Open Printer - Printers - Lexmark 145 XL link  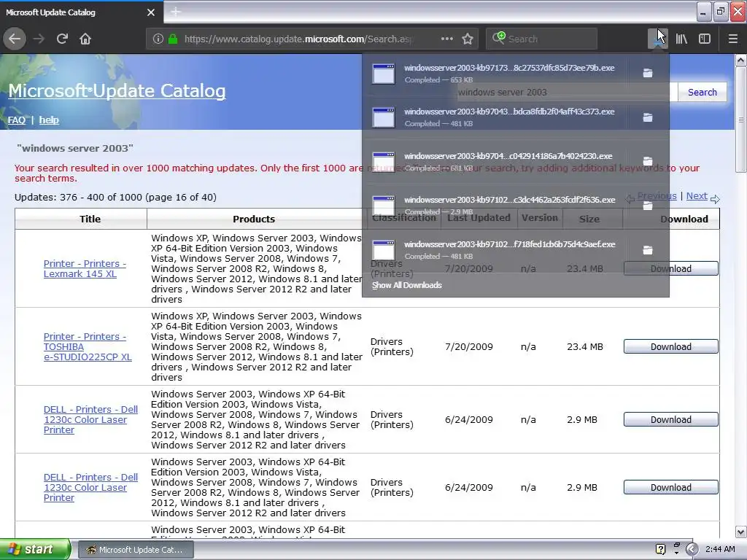[x=85, y=268]
